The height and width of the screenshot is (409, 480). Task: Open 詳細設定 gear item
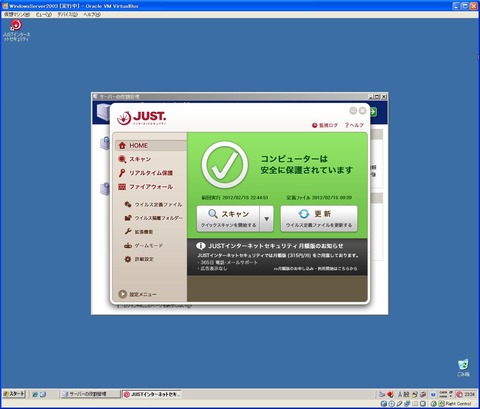click(139, 259)
